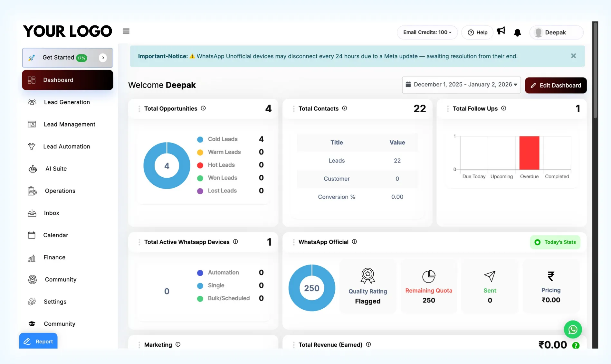Click the Edit Dashboard button
The height and width of the screenshot is (364, 611).
556,85
